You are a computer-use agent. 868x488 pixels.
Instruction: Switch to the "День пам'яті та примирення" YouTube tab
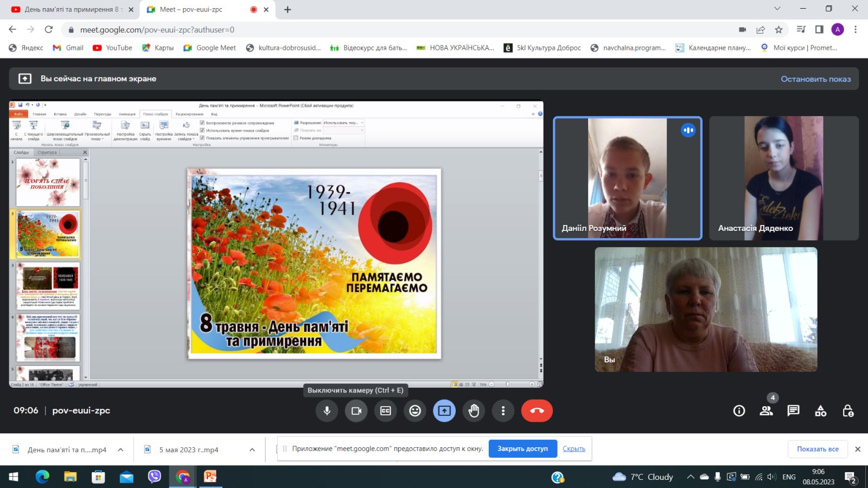[71, 9]
